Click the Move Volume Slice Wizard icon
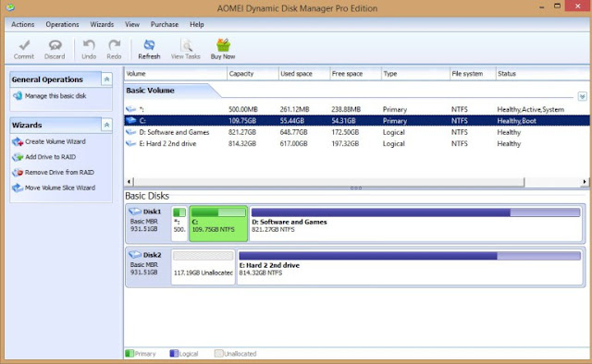The image size is (592, 364). click(x=18, y=188)
